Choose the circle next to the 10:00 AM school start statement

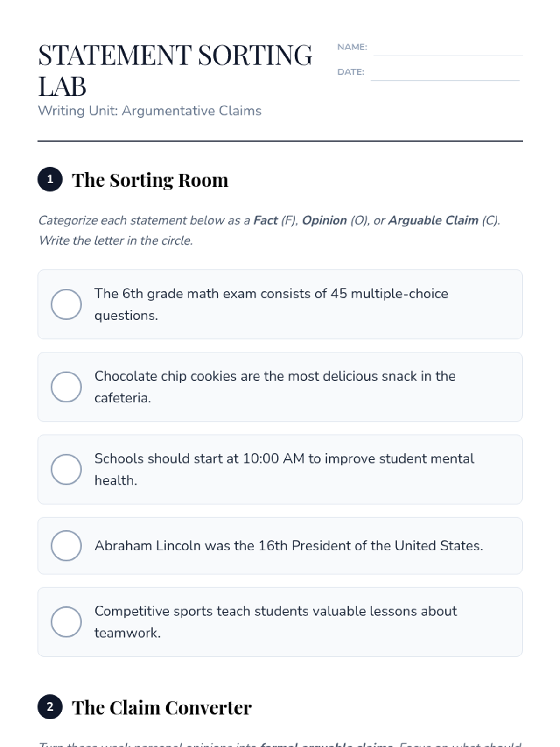point(66,469)
